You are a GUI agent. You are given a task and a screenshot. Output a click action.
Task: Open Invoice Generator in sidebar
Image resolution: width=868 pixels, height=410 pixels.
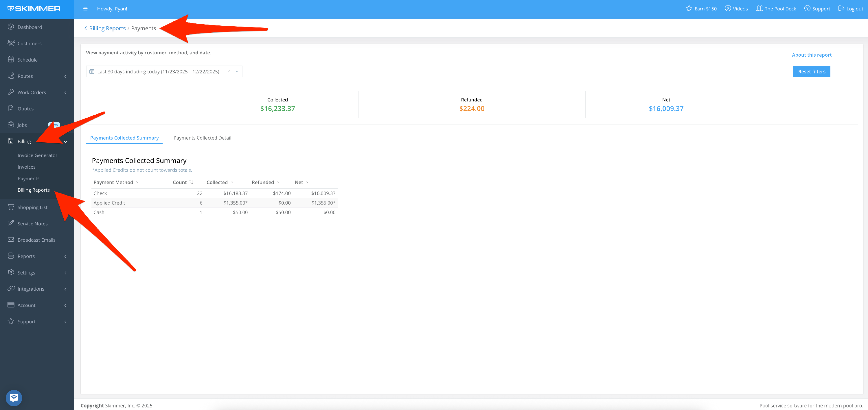[37, 155]
